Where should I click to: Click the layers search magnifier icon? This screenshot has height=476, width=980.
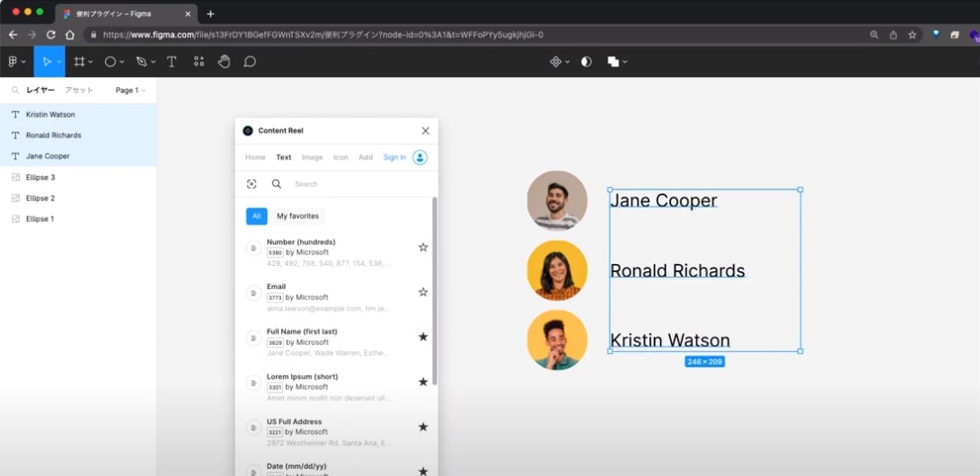click(x=15, y=90)
